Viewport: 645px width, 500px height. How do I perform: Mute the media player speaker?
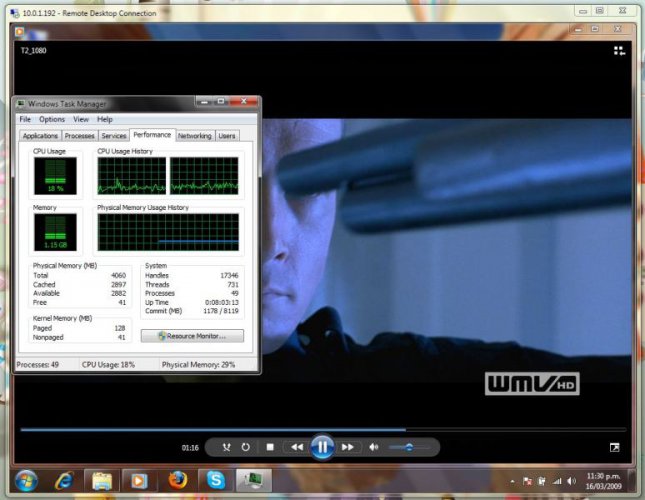[374, 447]
